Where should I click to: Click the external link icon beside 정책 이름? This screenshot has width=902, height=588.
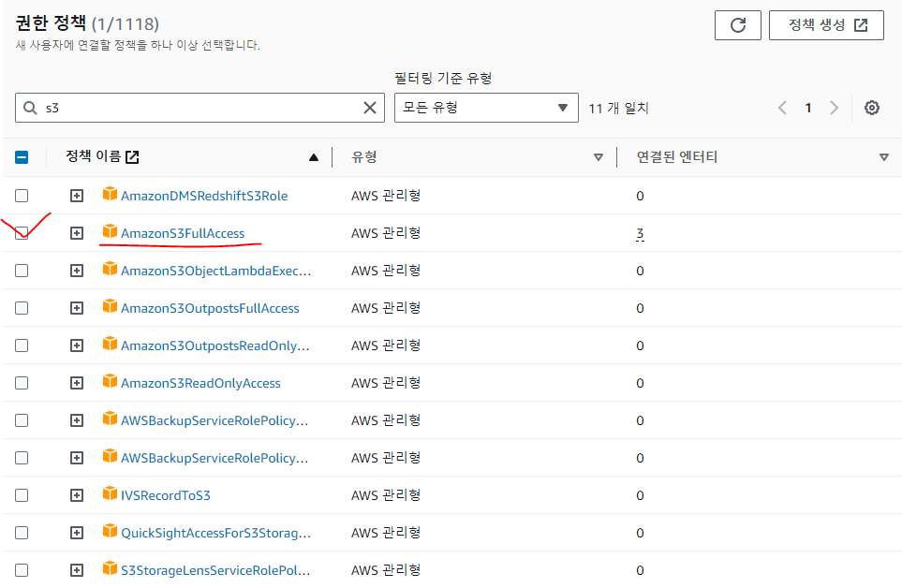(132, 157)
